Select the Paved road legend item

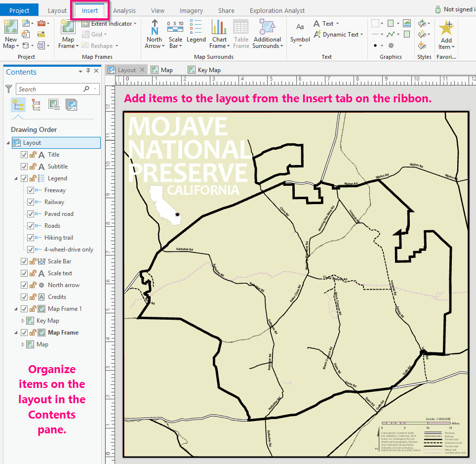(x=59, y=214)
